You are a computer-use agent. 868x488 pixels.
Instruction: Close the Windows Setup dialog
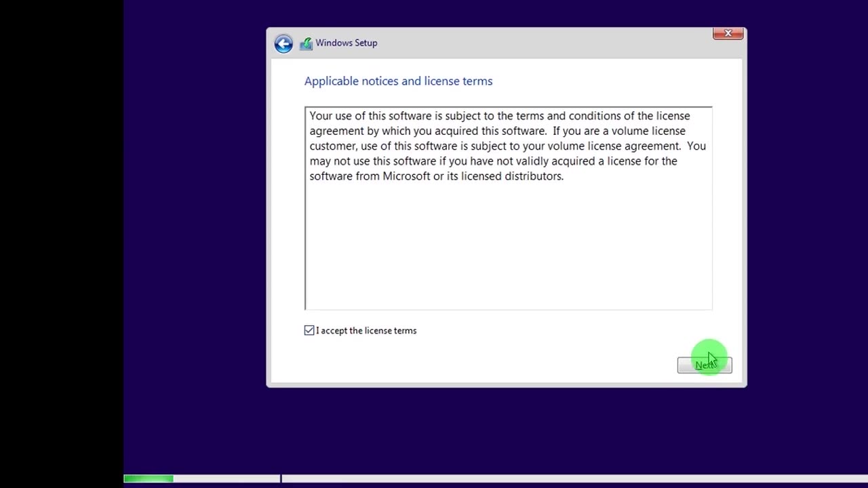pyautogui.click(x=728, y=33)
